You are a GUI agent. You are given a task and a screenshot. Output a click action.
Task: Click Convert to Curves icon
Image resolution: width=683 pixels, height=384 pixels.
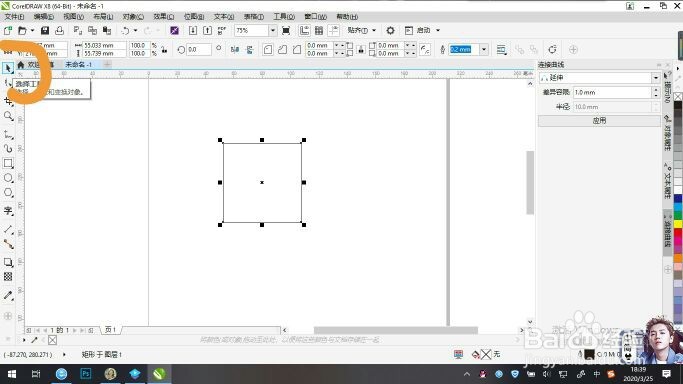click(x=552, y=49)
